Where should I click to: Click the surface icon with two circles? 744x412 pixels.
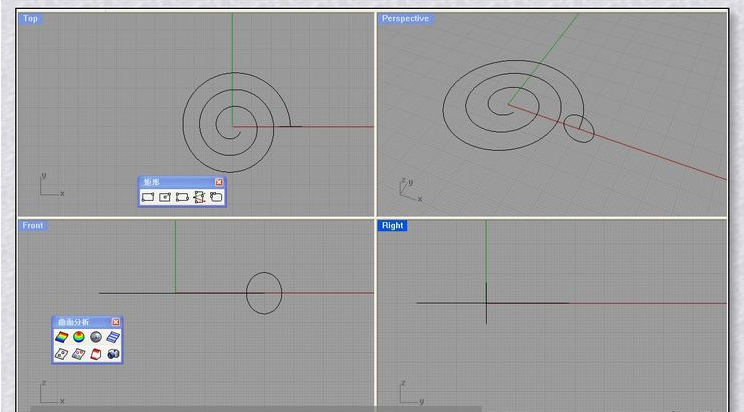pos(62,354)
